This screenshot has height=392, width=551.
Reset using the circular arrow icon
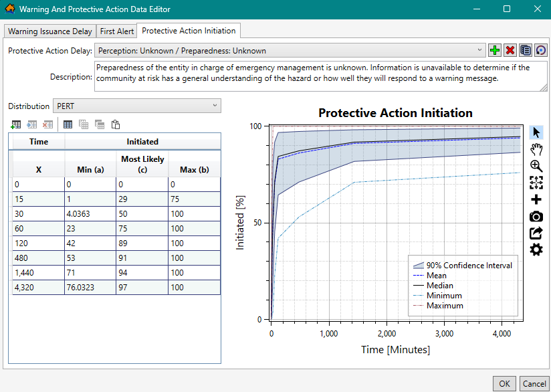point(540,50)
